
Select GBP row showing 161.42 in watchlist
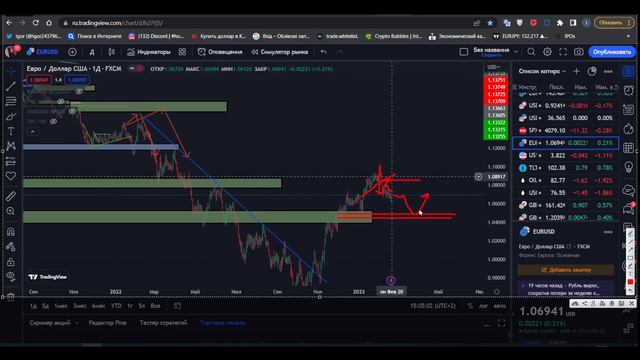(x=566, y=205)
